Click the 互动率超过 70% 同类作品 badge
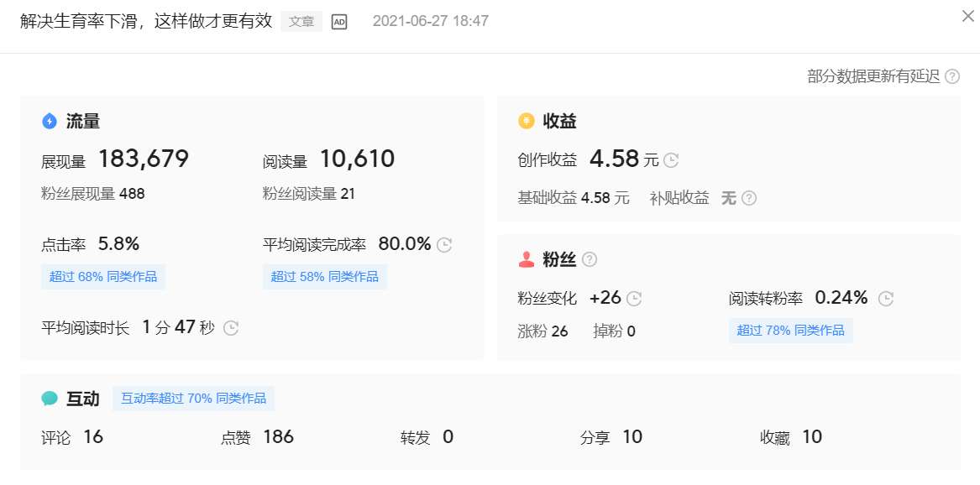This screenshot has height=485, width=980. pos(193,398)
